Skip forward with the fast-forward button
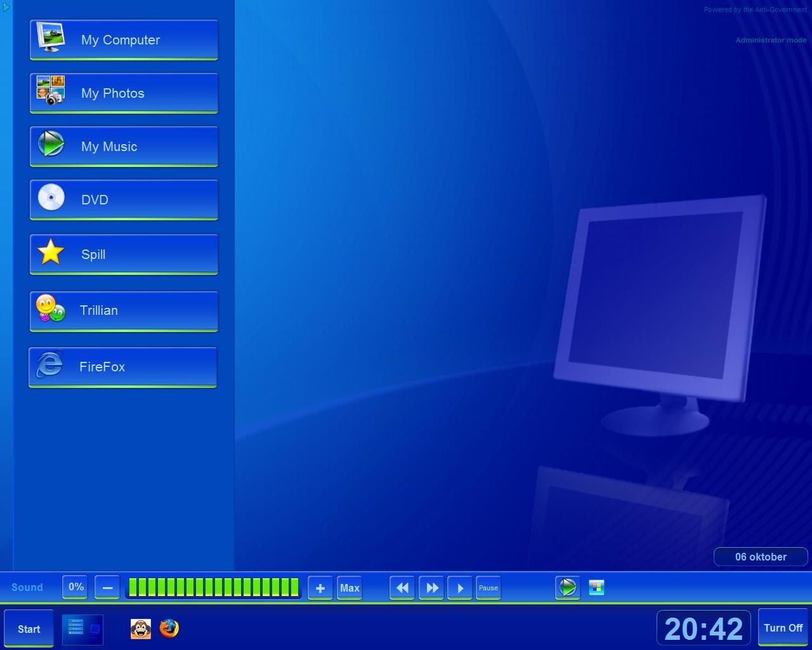This screenshot has width=812, height=650. [x=431, y=588]
